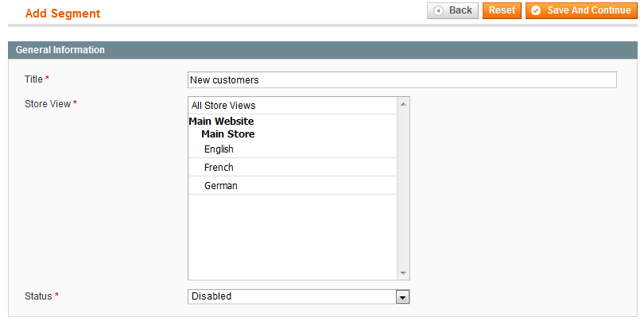Click the Back arrow icon

point(439,10)
